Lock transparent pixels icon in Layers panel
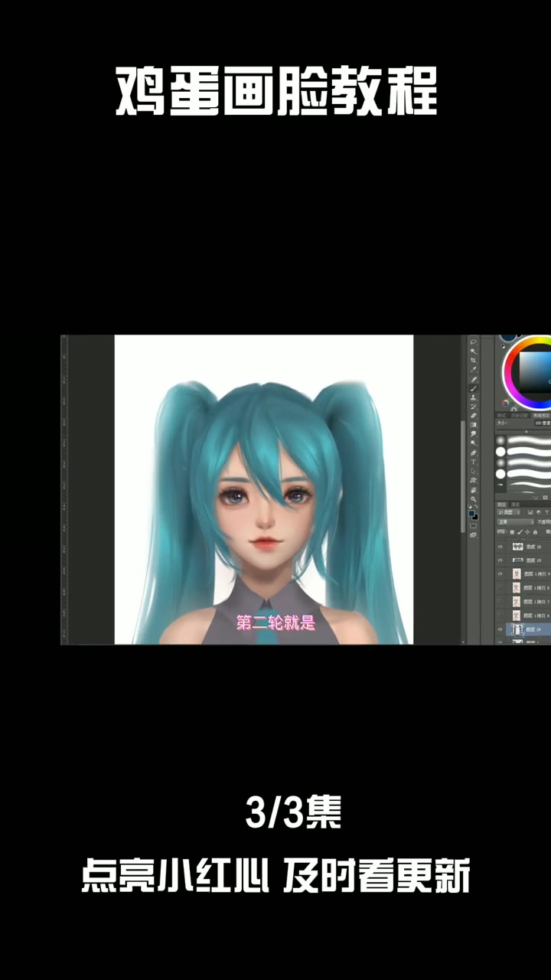Screen dimensions: 551x980 click(512, 532)
